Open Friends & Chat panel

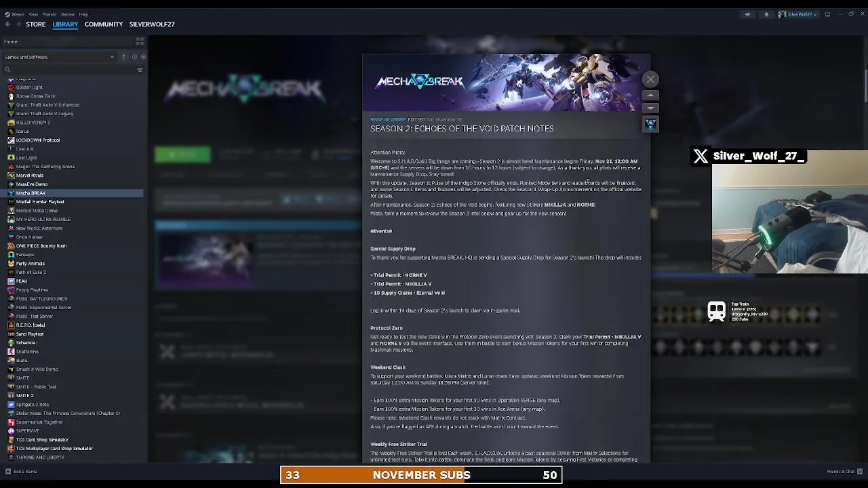point(843,471)
